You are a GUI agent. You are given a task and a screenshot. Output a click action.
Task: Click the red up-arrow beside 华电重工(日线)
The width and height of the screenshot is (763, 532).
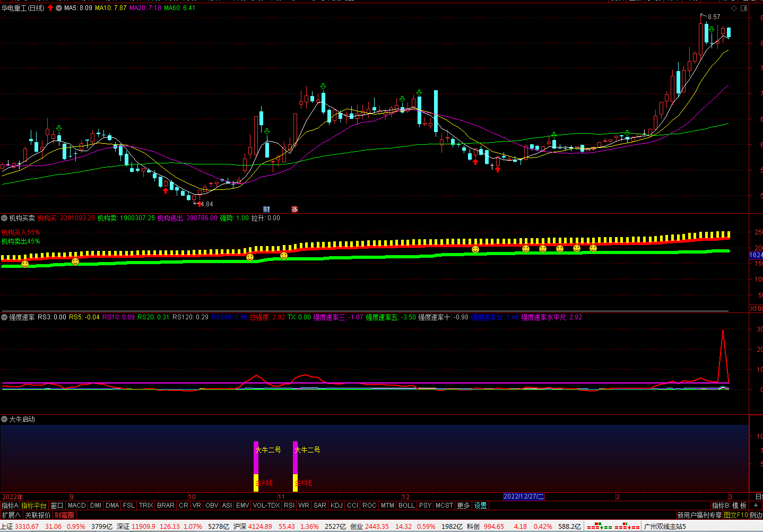50,8
